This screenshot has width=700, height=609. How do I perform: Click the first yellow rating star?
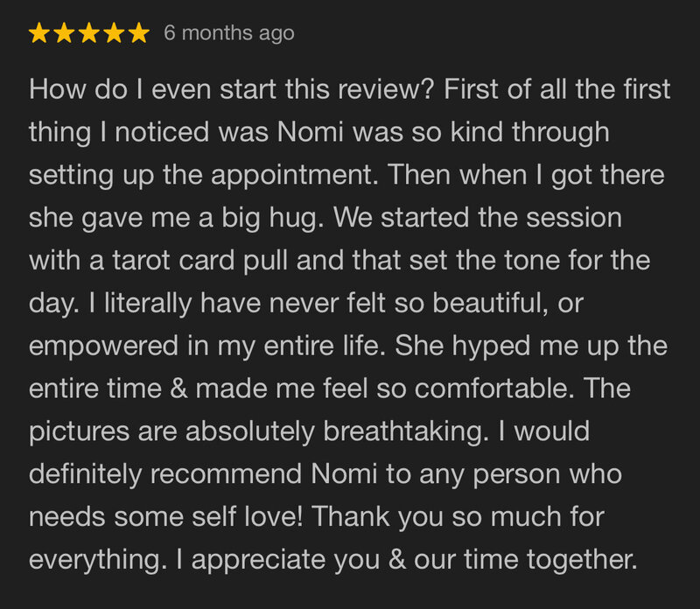point(39,33)
